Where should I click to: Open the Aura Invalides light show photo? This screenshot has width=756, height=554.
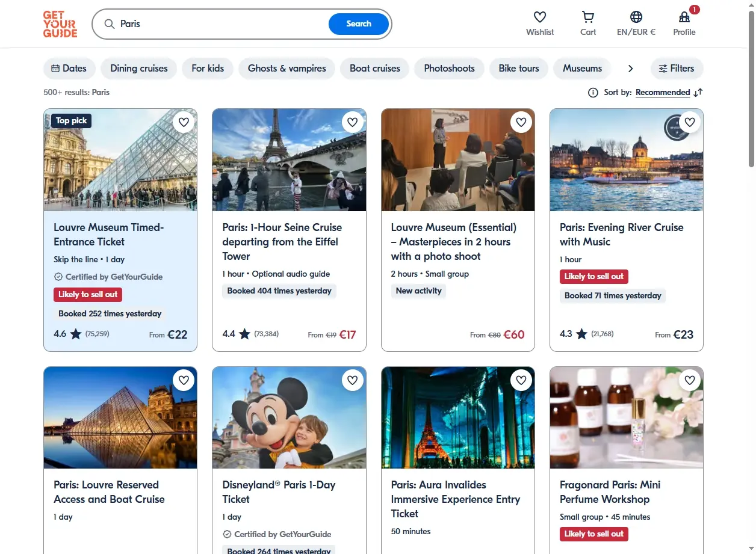pos(458,417)
